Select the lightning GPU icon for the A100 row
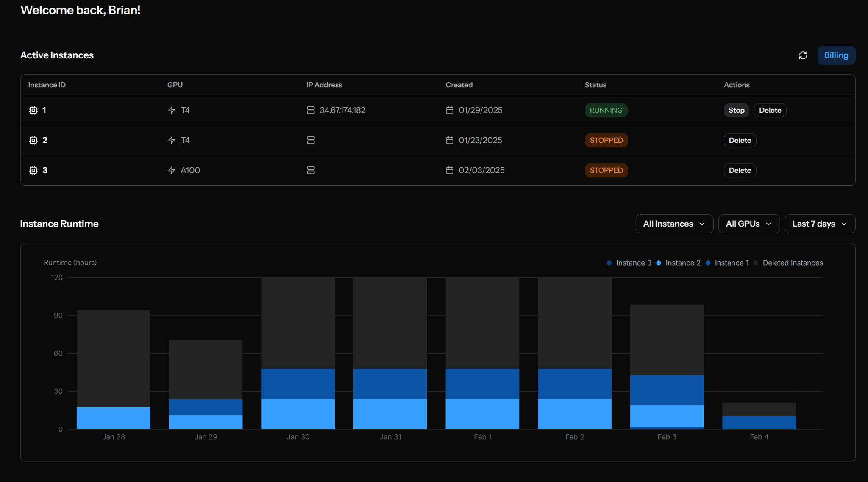This screenshot has width=868, height=482. 171,170
